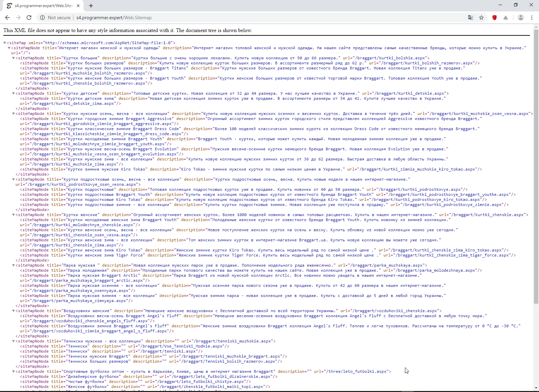Image resolution: width=539 pixels, height=392 pixels.
Task: Close the s4.programmer.expert tab
Action: point(78,6)
